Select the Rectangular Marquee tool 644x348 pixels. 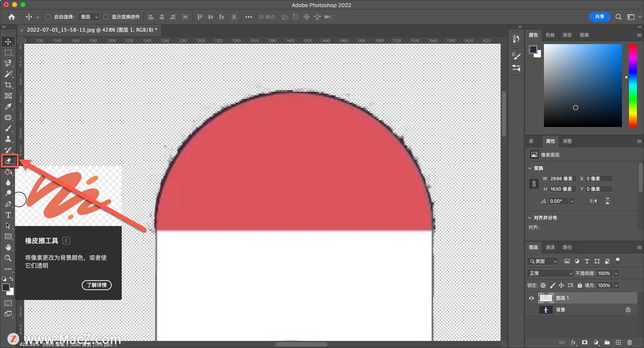point(8,53)
